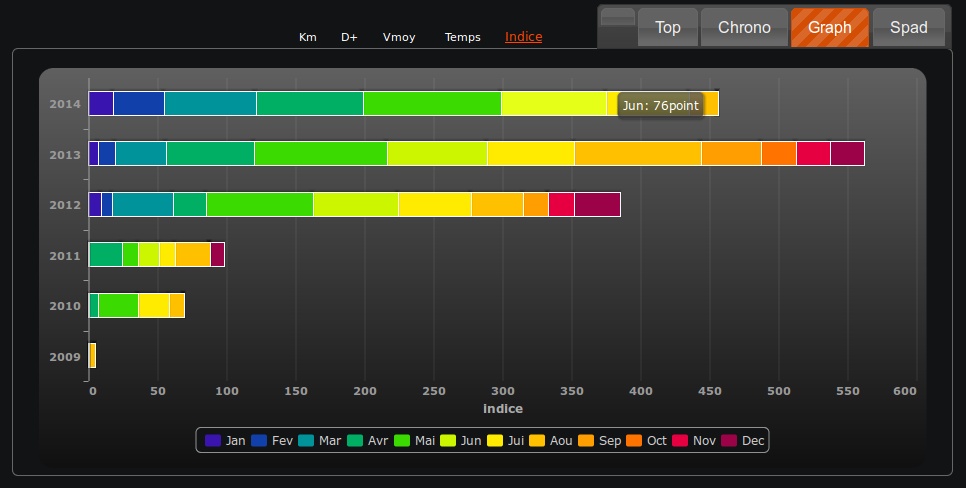Click the 2011 April bar segment

tap(106, 254)
